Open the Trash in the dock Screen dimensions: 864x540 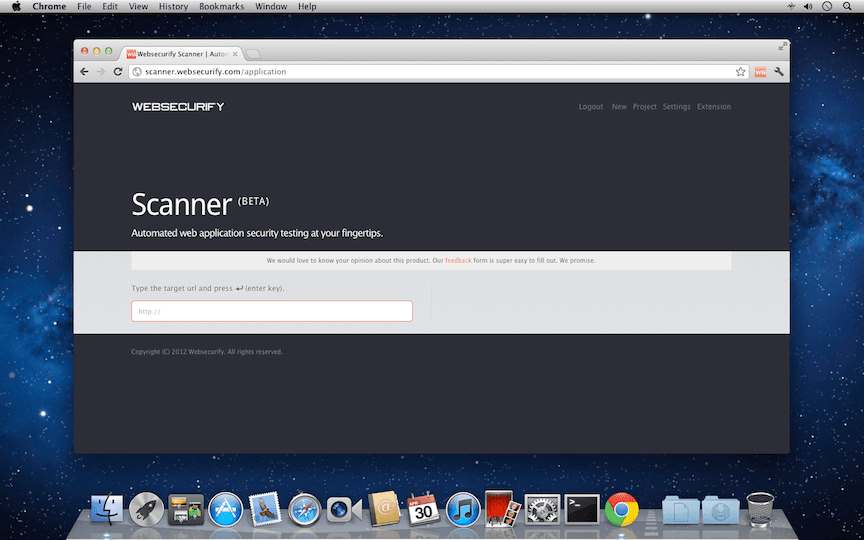click(x=760, y=509)
